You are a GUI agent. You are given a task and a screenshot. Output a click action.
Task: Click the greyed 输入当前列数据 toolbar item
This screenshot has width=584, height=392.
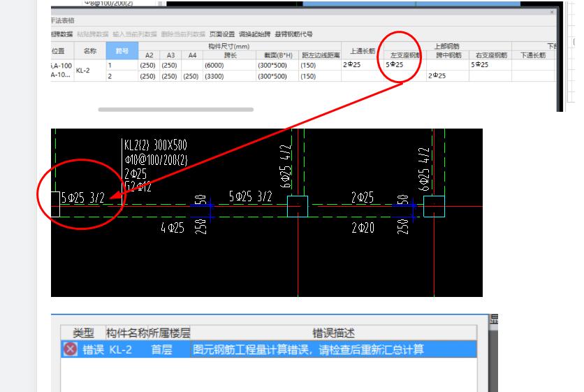pyautogui.click(x=135, y=34)
